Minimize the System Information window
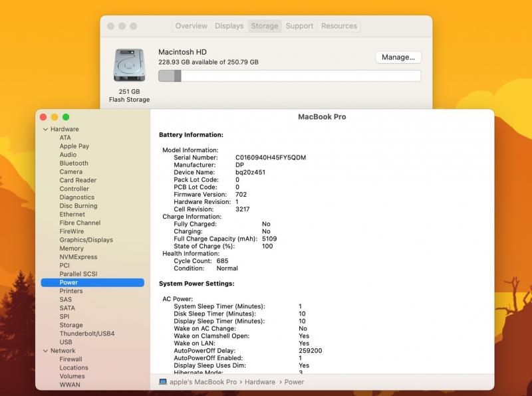532x396 pixels. click(55, 117)
